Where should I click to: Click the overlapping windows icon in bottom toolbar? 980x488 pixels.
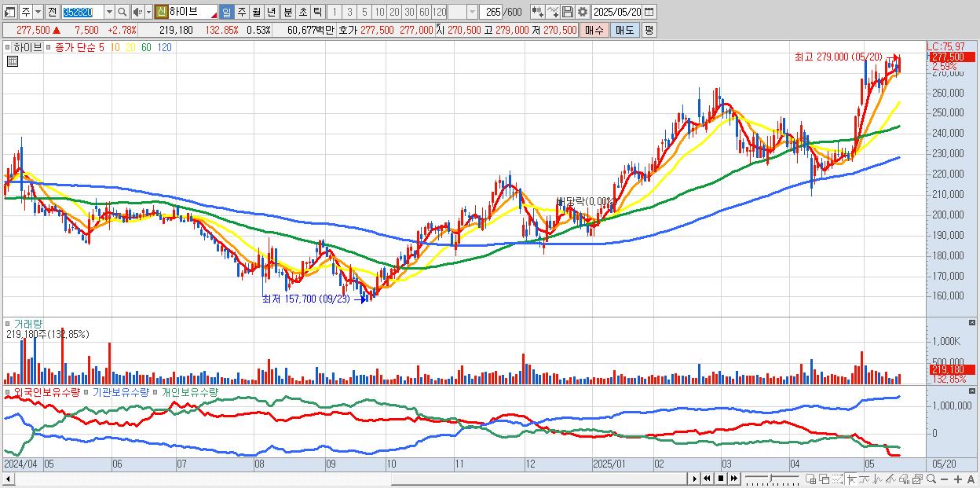(x=824, y=479)
